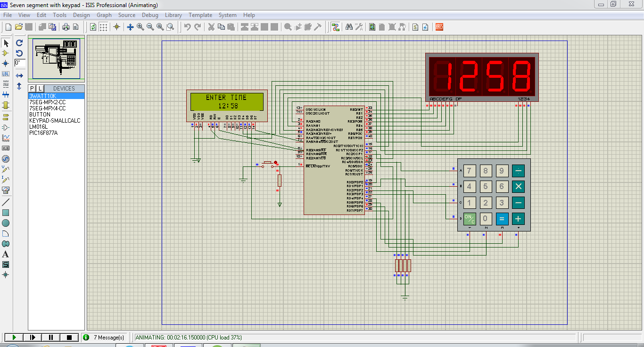Click the Bill of Materials dollar icon

point(415,27)
